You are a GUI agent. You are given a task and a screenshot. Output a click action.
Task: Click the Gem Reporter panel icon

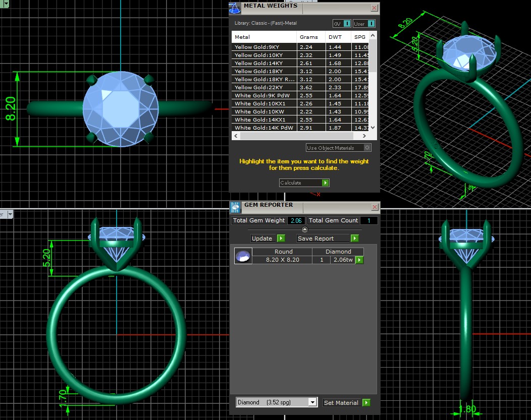coord(235,207)
